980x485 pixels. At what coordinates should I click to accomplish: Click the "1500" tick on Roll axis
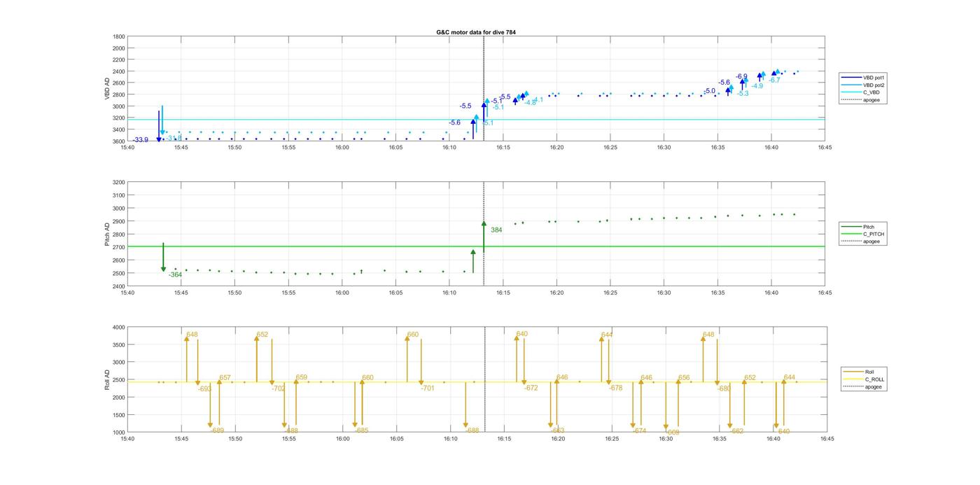(120, 415)
